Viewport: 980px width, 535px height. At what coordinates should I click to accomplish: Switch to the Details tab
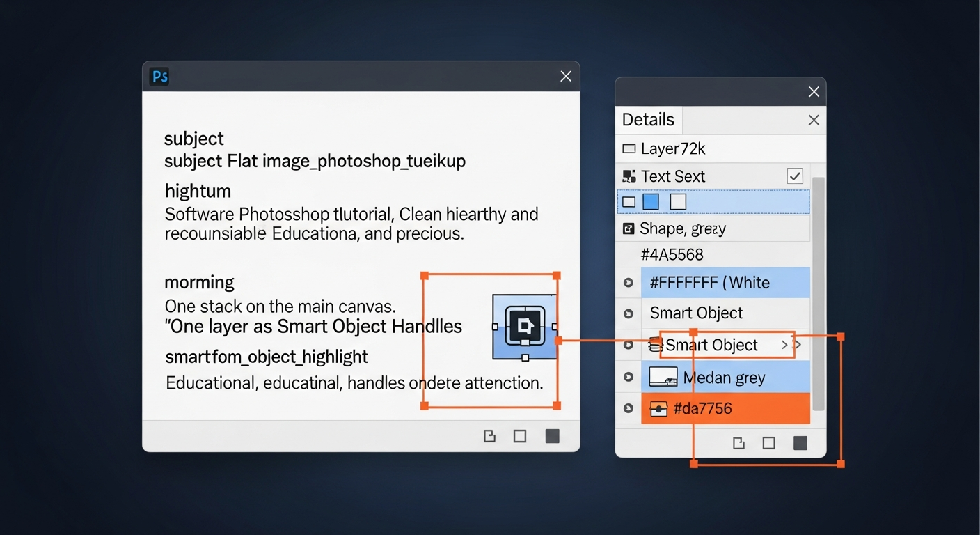point(649,120)
